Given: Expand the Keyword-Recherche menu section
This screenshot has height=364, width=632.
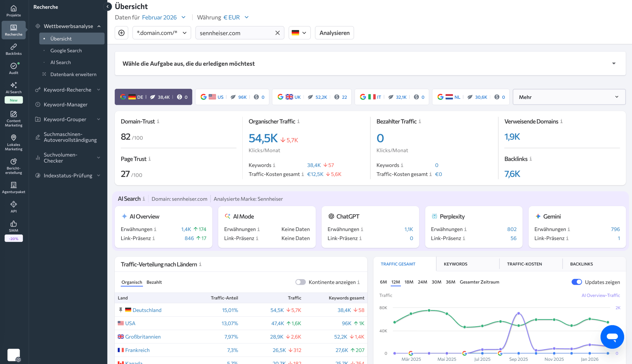Looking at the screenshot, I should click(68, 90).
